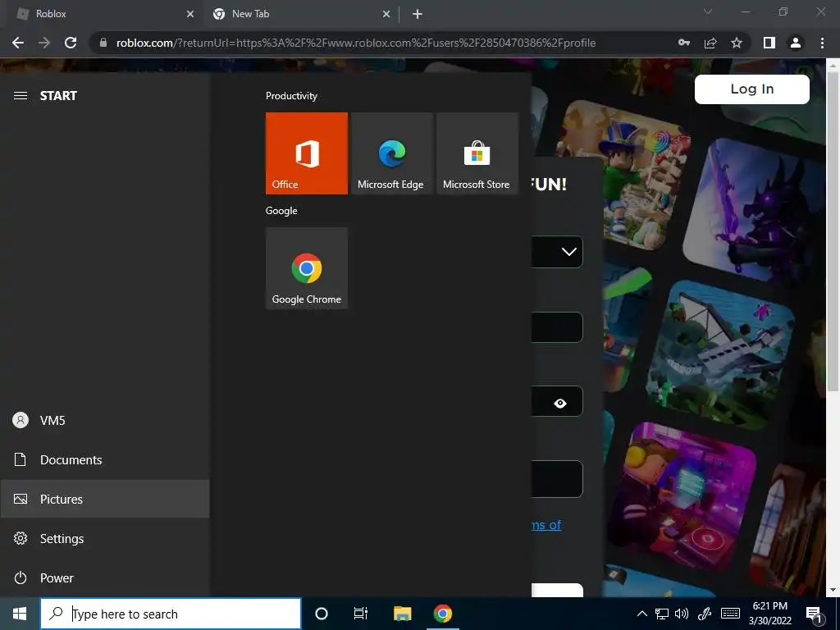Open Cortana circle icon on the taskbar
Viewport: 840px width, 630px height.
[322, 614]
